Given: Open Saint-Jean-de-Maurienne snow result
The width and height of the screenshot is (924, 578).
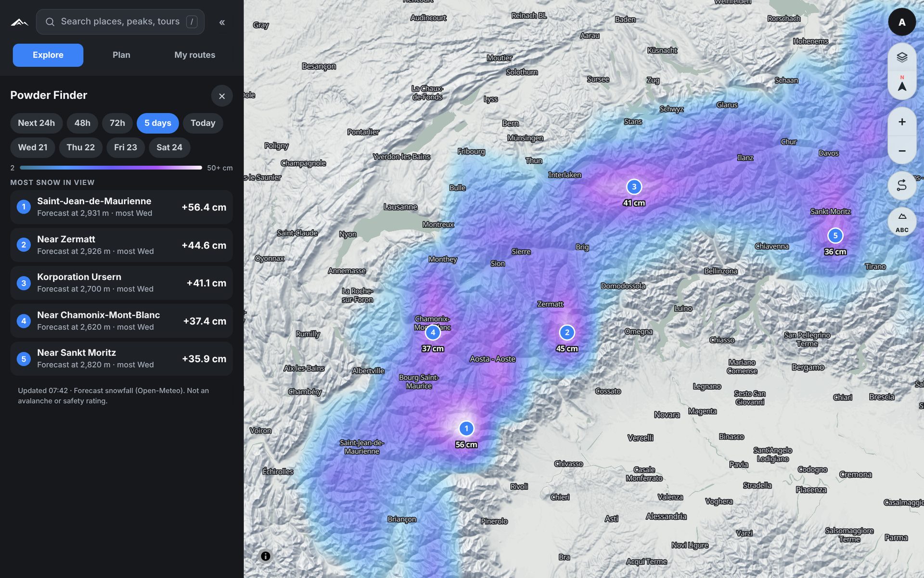Looking at the screenshot, I should [x=121, y=207].
